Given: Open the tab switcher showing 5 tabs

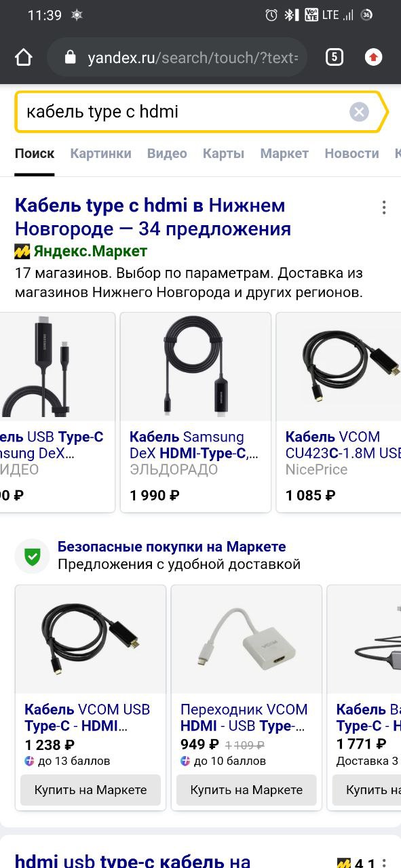Looking at the screenshot, I should point(334,57).
